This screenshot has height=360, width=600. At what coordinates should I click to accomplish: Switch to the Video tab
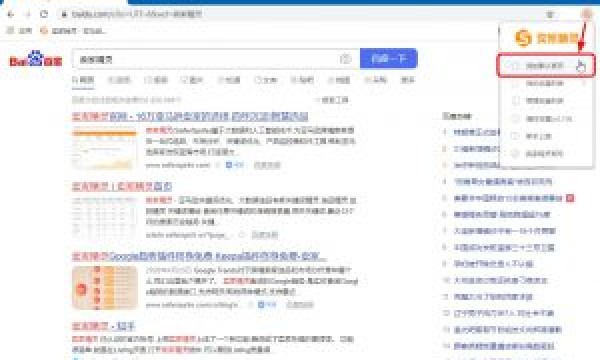point(156,80)
